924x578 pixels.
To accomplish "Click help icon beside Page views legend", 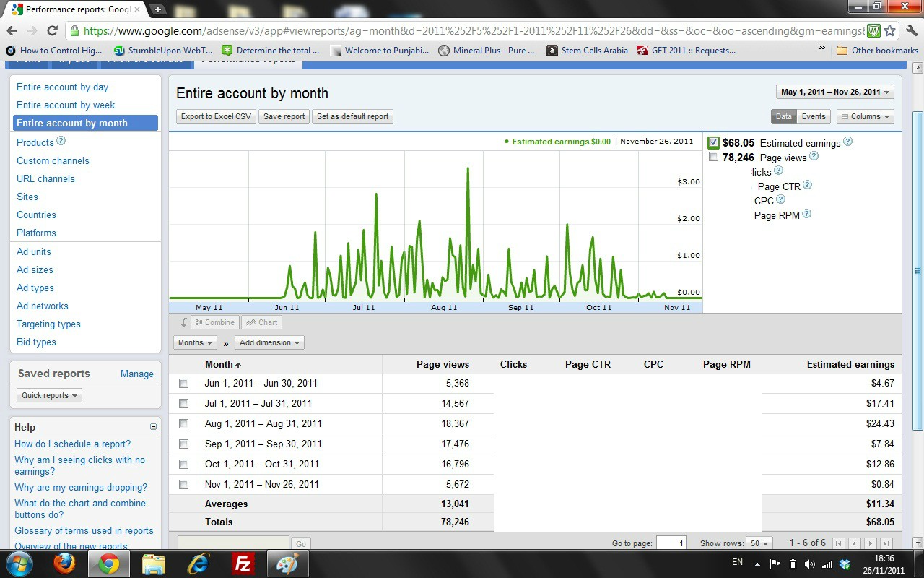I will (814, 156).
